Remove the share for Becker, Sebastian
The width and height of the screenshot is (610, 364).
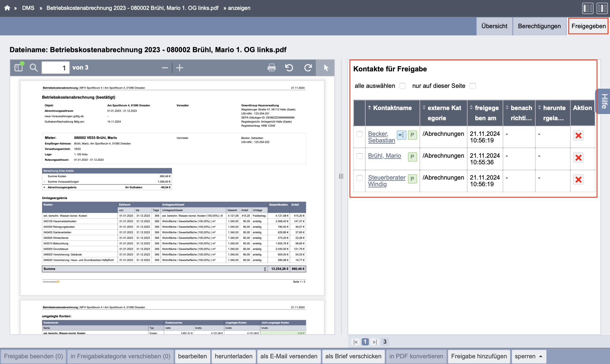579,136
